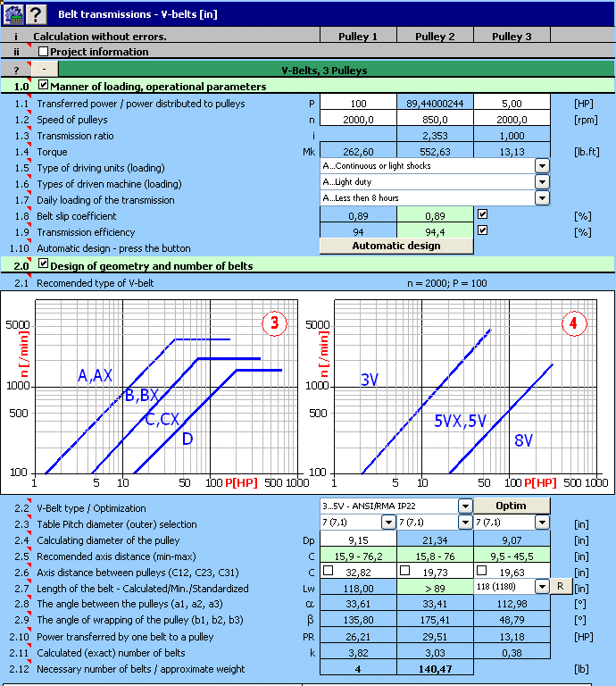Click the 5VX,5V curve label
This screenshot has width=616, height=686.
point(461,421)
